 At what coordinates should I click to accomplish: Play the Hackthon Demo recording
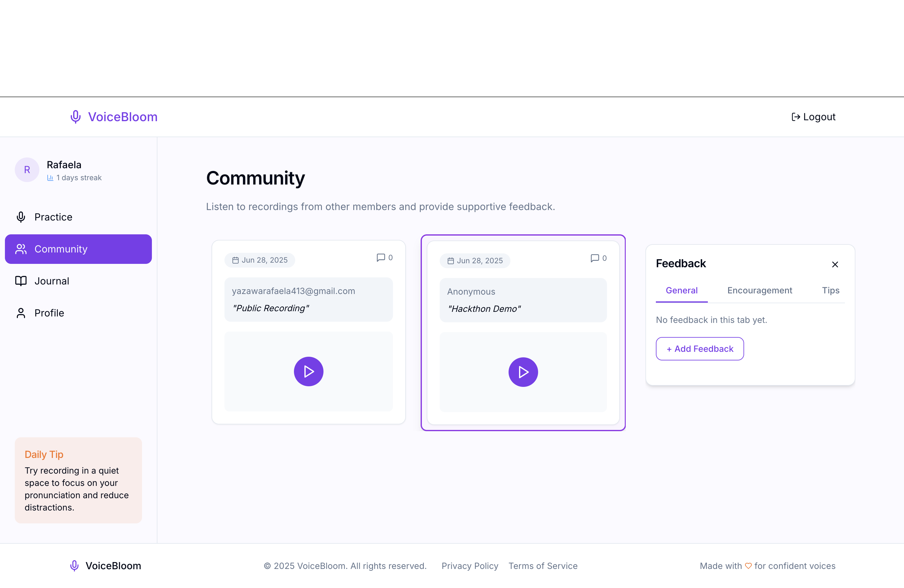pyautogui.click(x=523, y=372)
